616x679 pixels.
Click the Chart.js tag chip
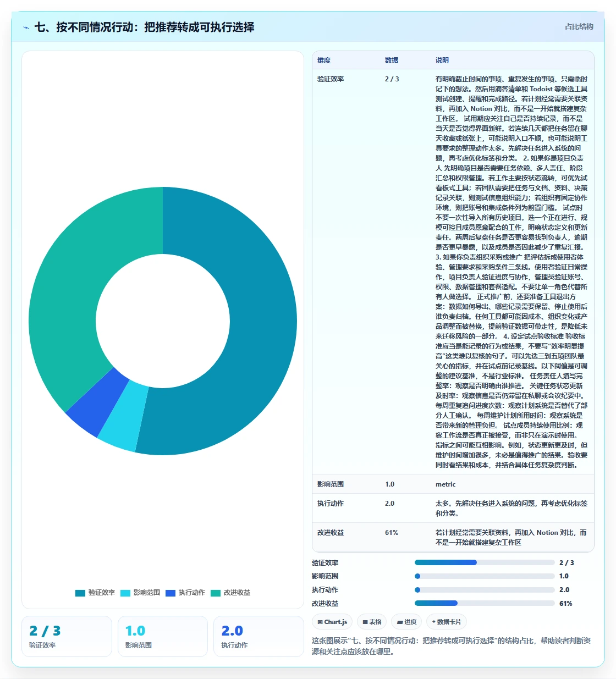332,622
